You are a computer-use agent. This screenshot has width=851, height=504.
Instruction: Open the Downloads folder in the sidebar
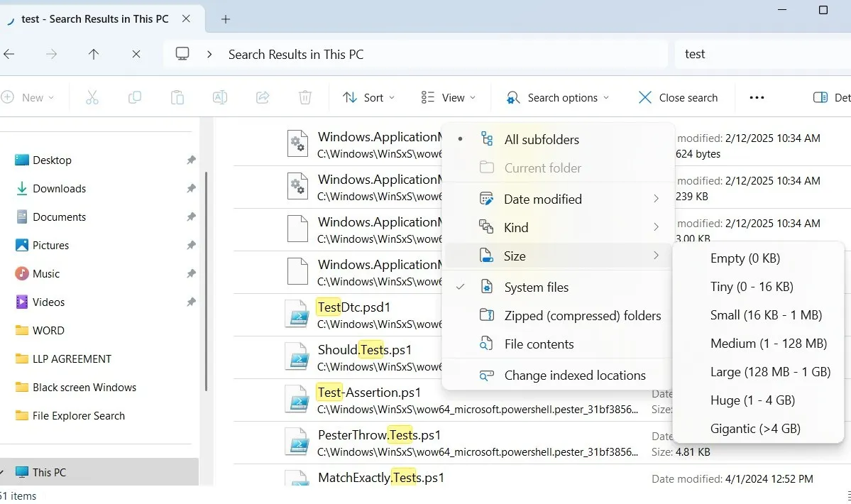tap(58, 188)
